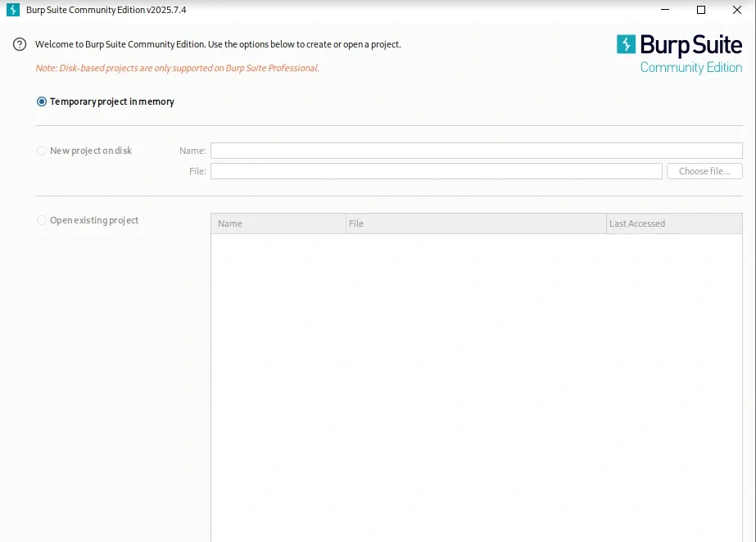Close the Burp Suite startup window

click(x=737, y=10)
